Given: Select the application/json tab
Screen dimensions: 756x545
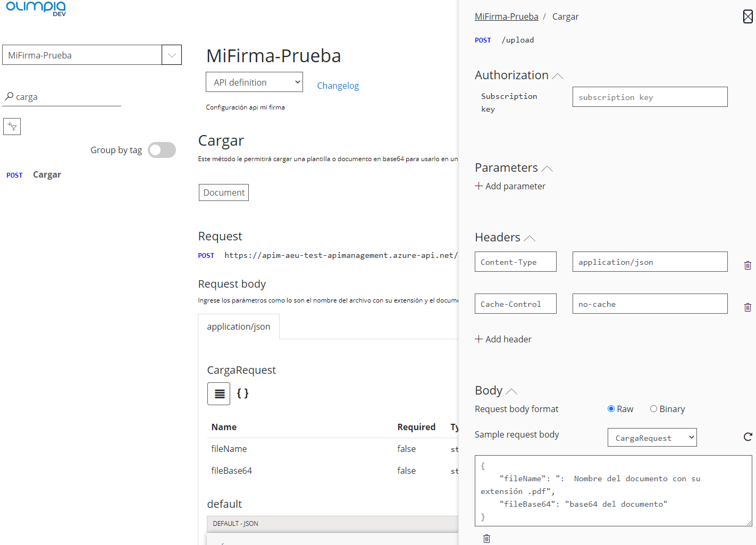Looking at the screenshot, I should (x=239, y=326).
